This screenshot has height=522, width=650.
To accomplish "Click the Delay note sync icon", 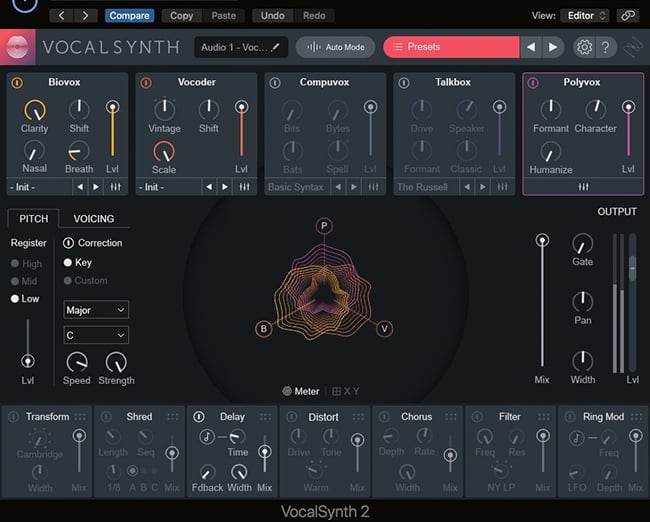I will coord(206,437).
